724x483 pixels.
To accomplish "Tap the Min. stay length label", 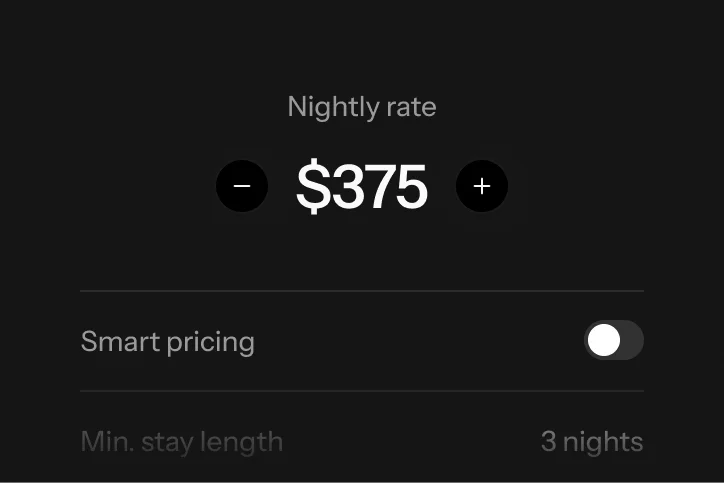I will [181, 441].
